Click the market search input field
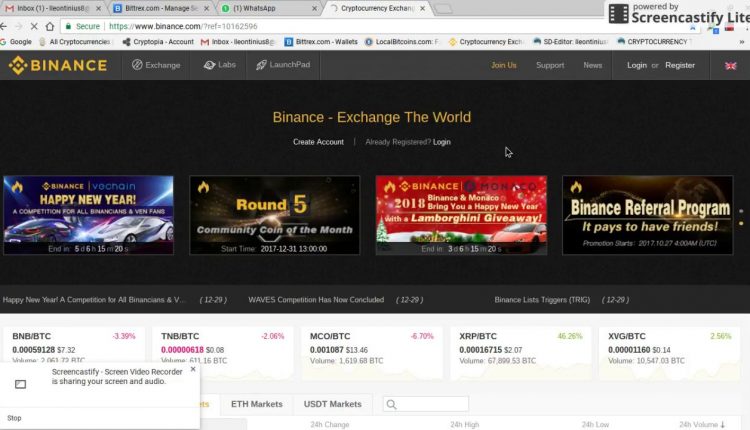750x430 pixels. (432, 404)
